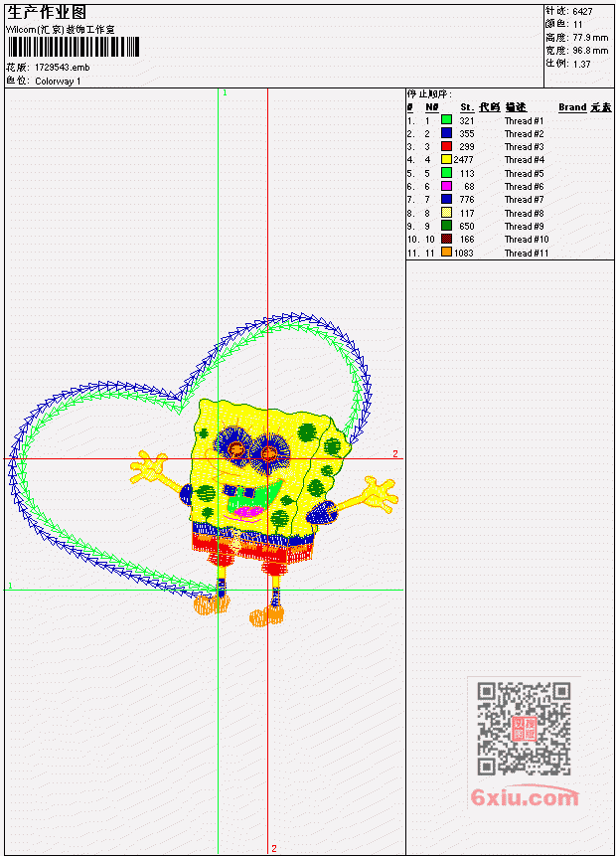Screen dimensions: 616x856
Task: Click the Wilcom studio name line
Action: [61, 30]
